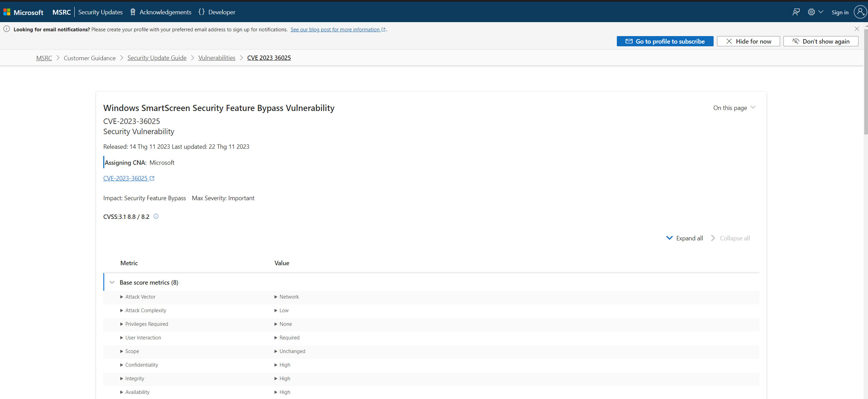
Task: Go to MSRC breadcrumb link
Action: click(x=44, y=58)
